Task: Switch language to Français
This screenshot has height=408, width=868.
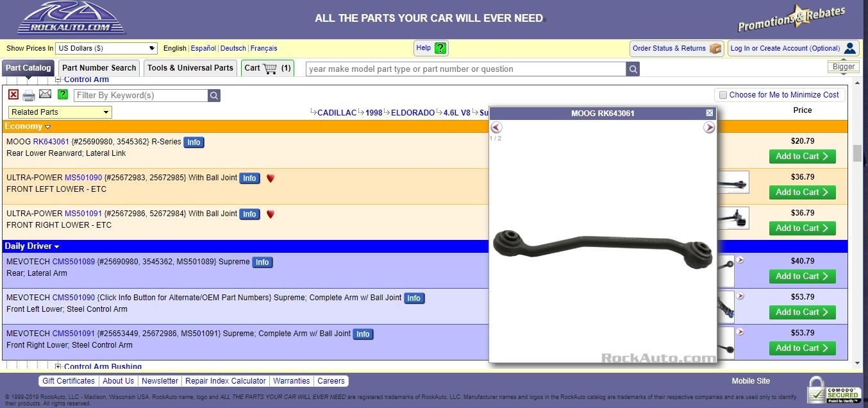Action: [264, 48]
